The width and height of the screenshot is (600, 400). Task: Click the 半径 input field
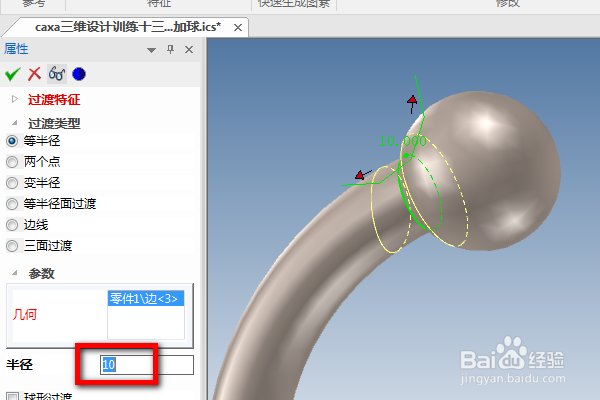point(147,365)
